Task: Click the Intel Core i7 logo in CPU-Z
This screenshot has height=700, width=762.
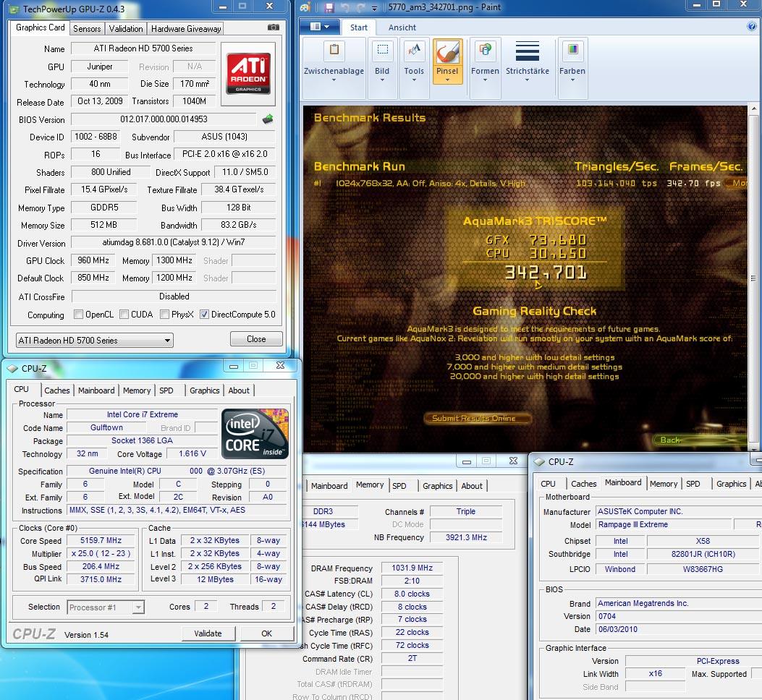Action: tap(255, 433)
